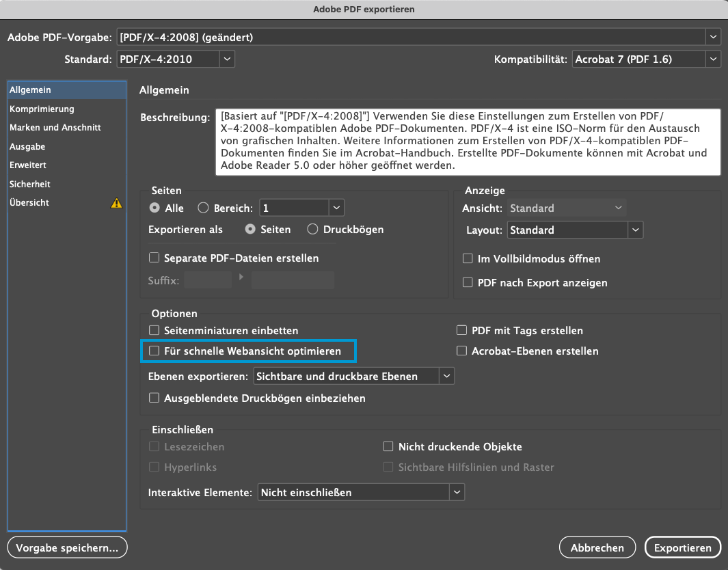
Task: Click the Exportieren button
Action: pyautogui.click(x=682, y=547)
